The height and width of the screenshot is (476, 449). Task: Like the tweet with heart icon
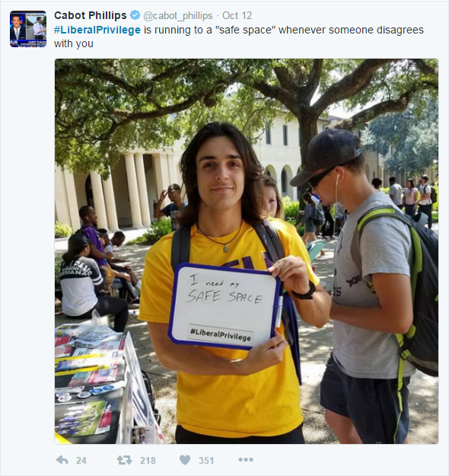click(185, 460)
